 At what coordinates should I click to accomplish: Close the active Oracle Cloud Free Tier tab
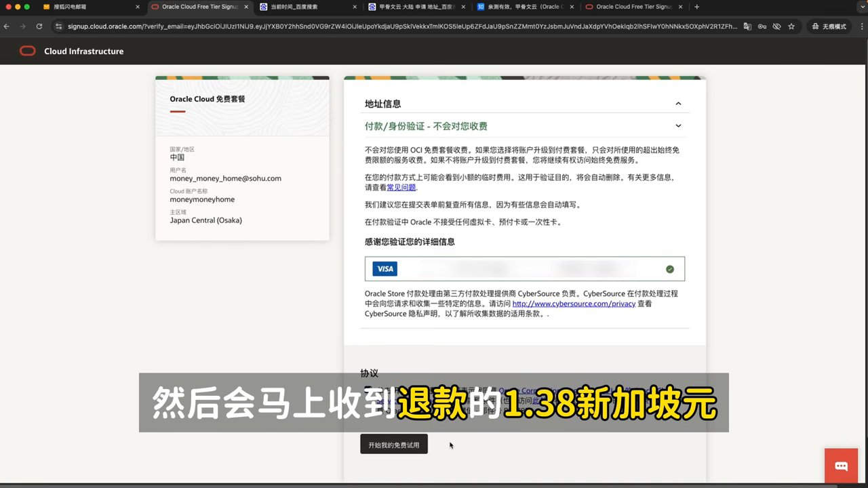[x=245, y=7]
